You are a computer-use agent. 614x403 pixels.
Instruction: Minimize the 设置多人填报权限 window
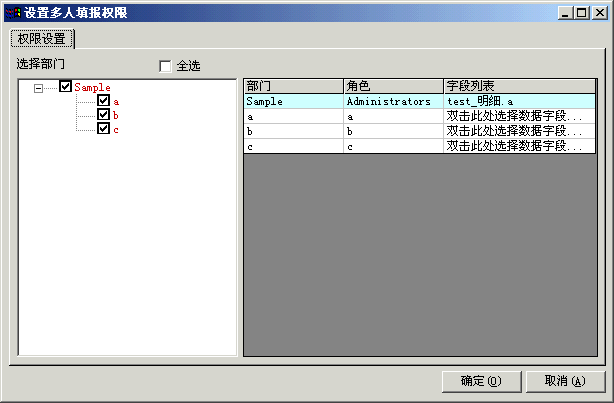565,13
